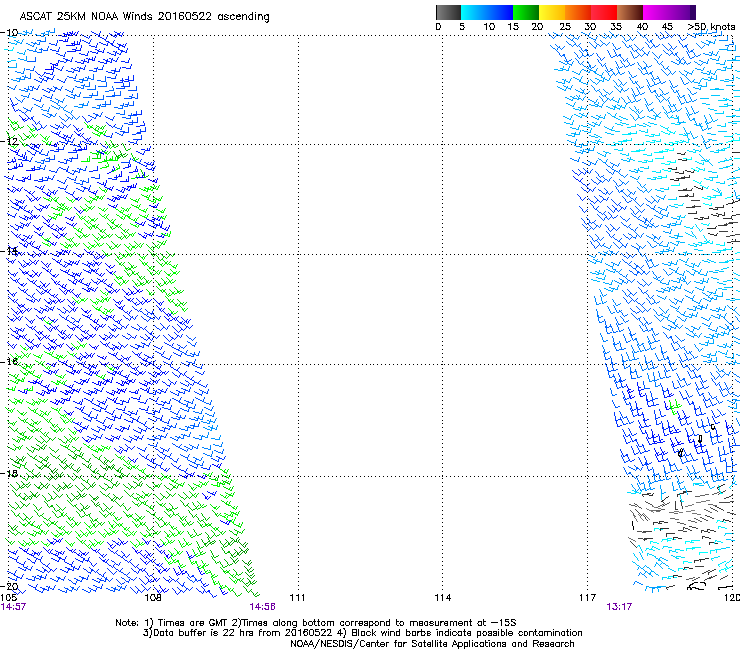The image size is (740, 650).
Task: Click the dark purple >50 knots legend end
Action: point(692,12)
